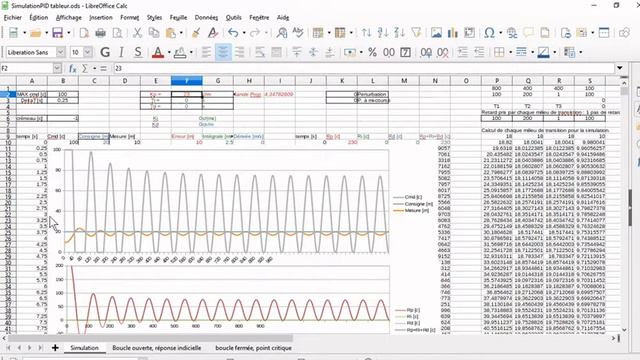Click the Paste clipboard icon
Viewport: 640px width, 360px height.
(x=171, y=33)
